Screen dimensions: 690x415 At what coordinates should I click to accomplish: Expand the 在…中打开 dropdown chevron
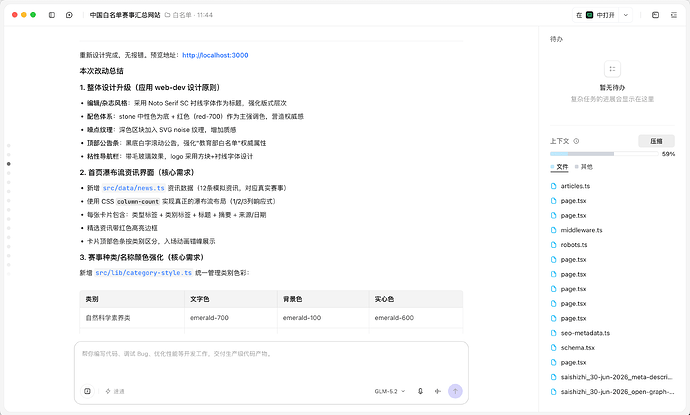626,15
